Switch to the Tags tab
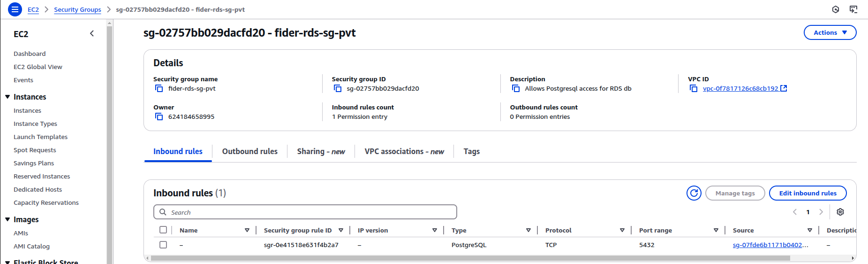This screenshot has width=868, height=264. pos(471,151)
